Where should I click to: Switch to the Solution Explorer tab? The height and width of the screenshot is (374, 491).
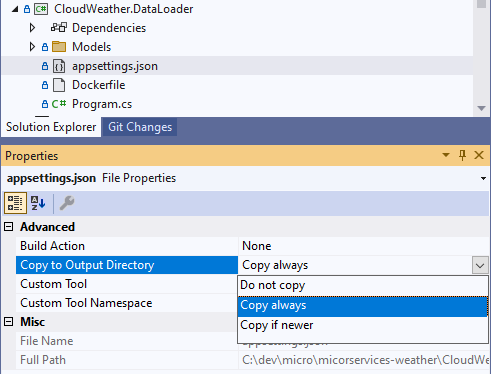(51, 127)
